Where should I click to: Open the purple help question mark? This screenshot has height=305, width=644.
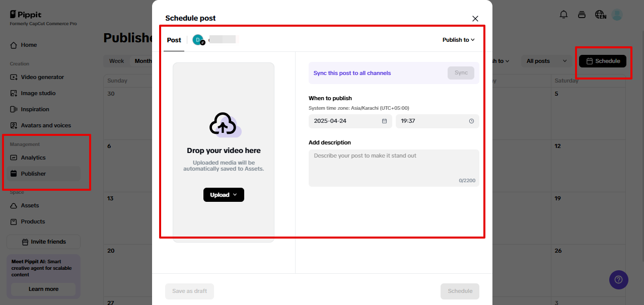tap(618, 279)
